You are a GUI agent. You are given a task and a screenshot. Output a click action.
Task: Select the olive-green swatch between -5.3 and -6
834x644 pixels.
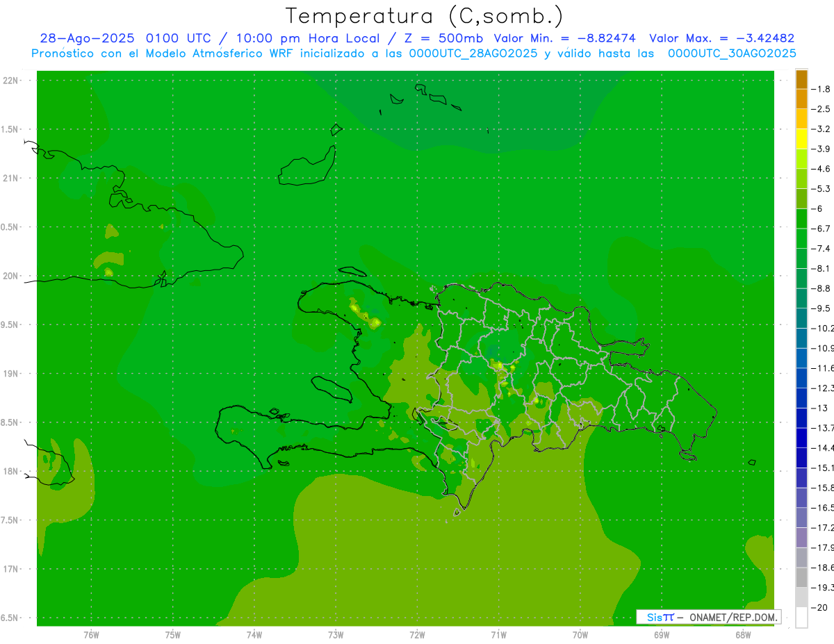pos(801,199)
